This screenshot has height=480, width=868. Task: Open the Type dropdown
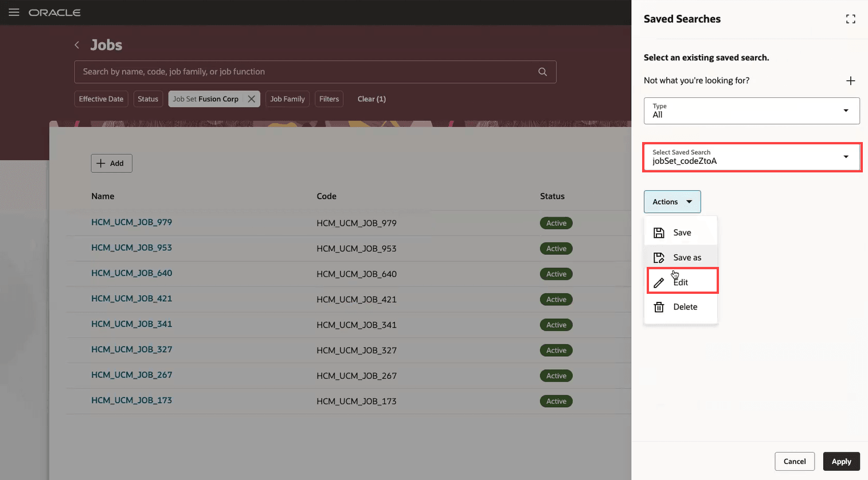[751, 111]
